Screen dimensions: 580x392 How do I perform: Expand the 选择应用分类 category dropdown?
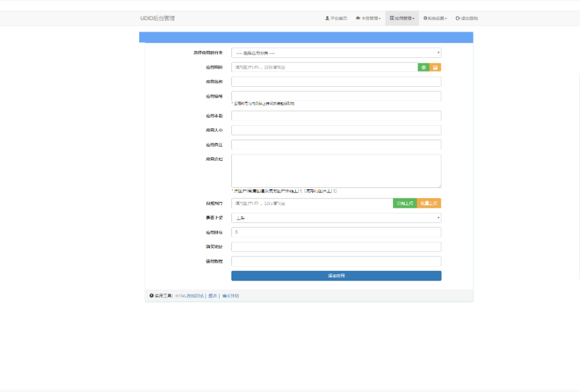point(336,53)
